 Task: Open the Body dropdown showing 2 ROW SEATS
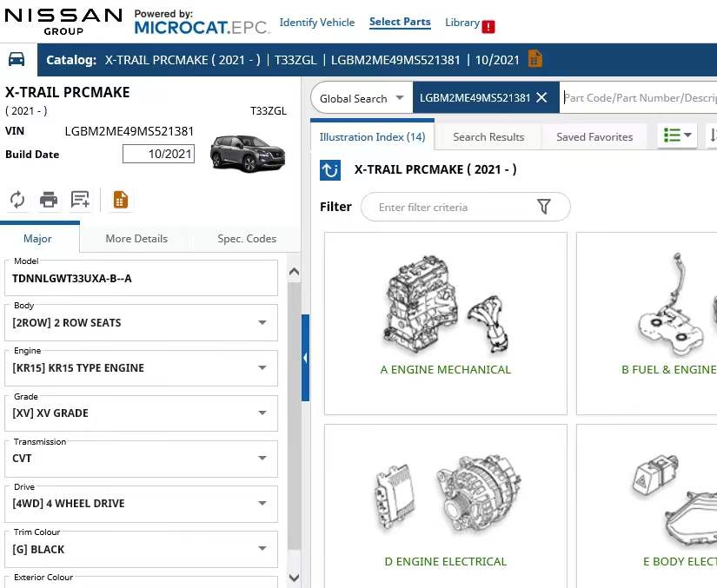click(x=262, y=322)
